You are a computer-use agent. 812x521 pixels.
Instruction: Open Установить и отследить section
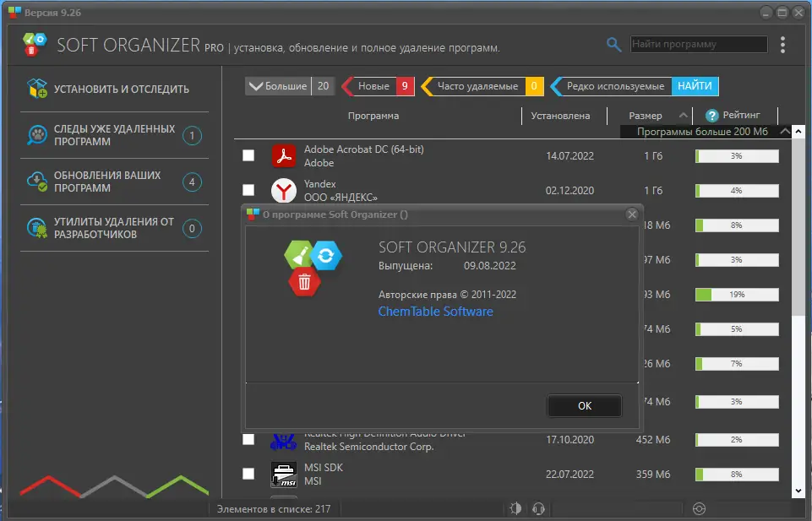pos(114,89)
